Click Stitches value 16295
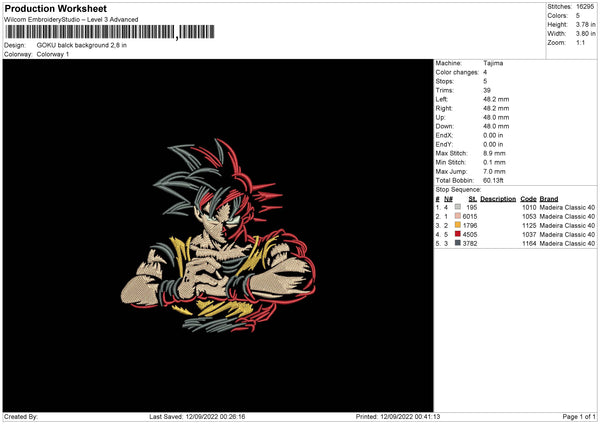This screenshot has height=424, width=600. (585, 7)
